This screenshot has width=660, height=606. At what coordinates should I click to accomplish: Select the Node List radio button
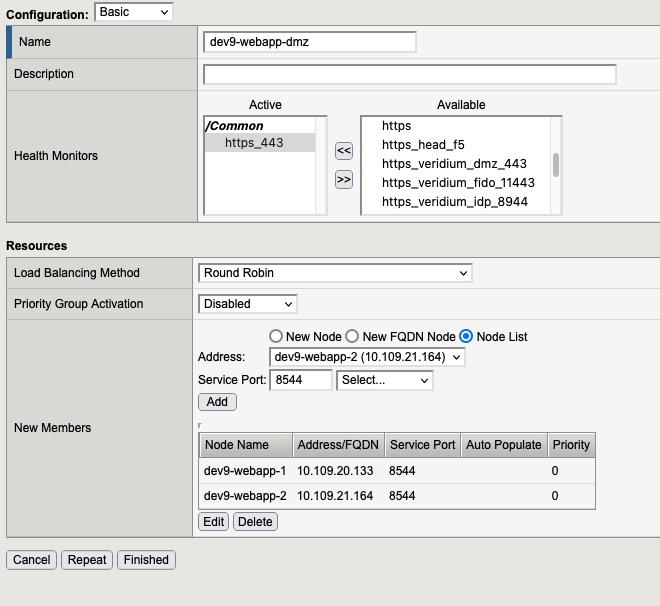(466, 337)
